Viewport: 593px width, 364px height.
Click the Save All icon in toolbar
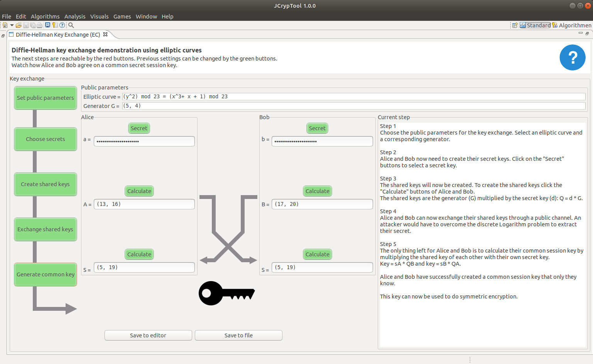coord(33,25)
